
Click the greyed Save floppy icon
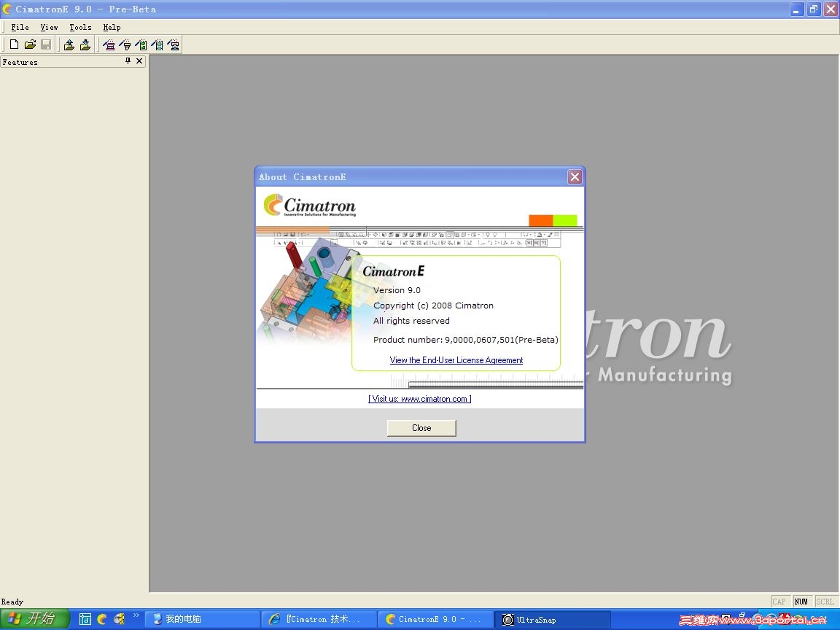[x=46, y=44]
